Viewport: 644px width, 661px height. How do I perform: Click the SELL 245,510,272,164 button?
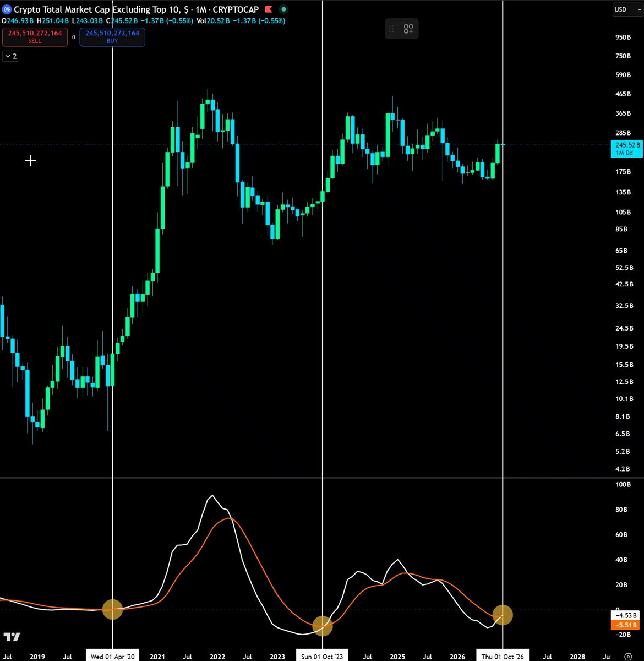point(35,37)
